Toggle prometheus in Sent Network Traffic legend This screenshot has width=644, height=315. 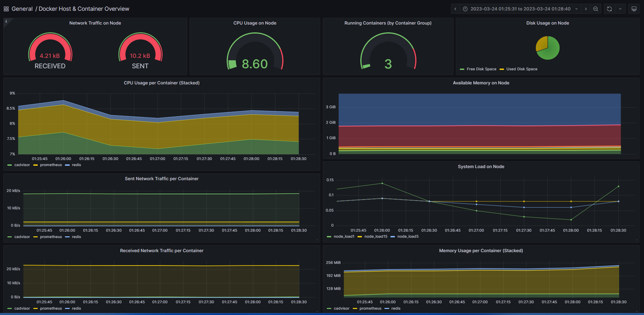51,237
